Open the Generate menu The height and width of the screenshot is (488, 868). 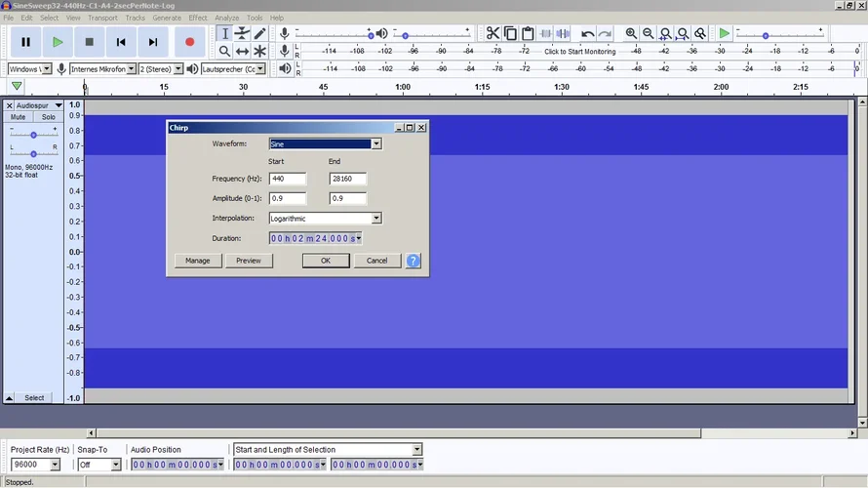(166, 18)
